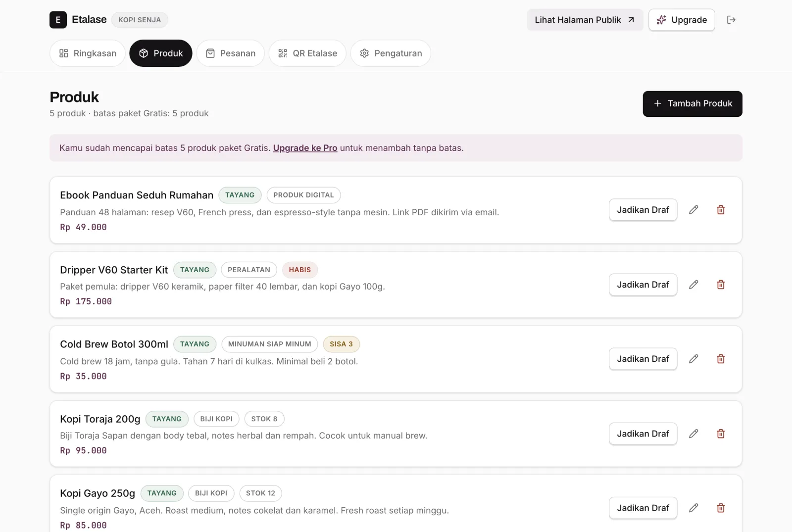Set Dripper V60 Starter Kit to draft
This screenshot has width=792, height=532.
(x=643, y=285)
